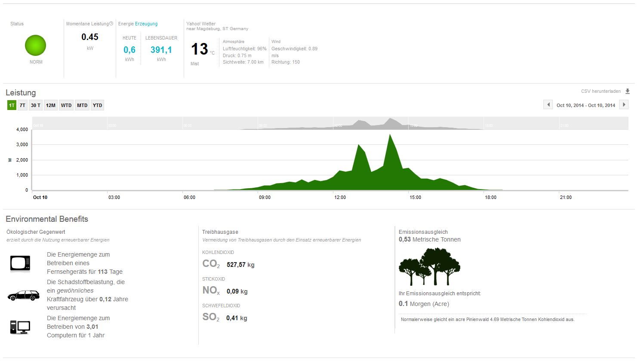Click the Luftfeuchtigkeit: 96% text
Viewport: 644px width, 361px height.
point(245,49)
